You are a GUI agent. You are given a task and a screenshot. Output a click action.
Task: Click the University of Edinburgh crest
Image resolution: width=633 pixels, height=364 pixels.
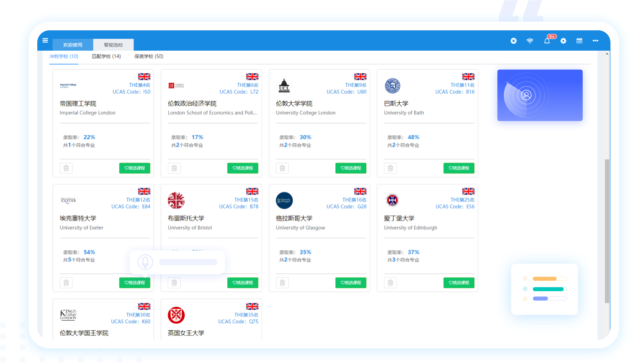(x=392, y=201)
